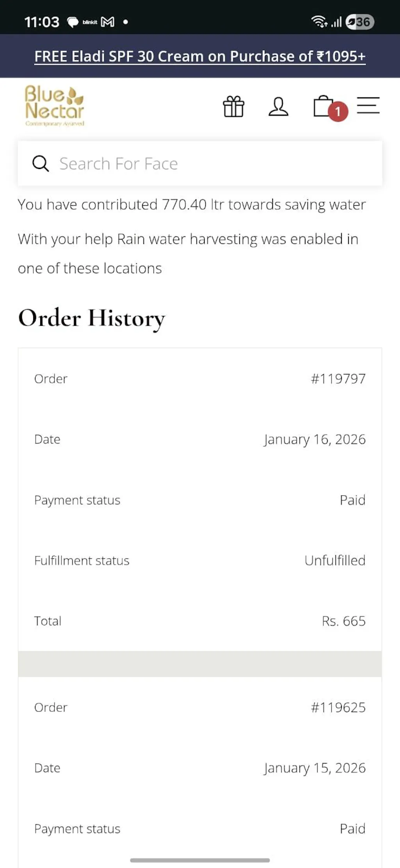Open order #119797 details
The image size is (400, 868).
pos(338,378)
